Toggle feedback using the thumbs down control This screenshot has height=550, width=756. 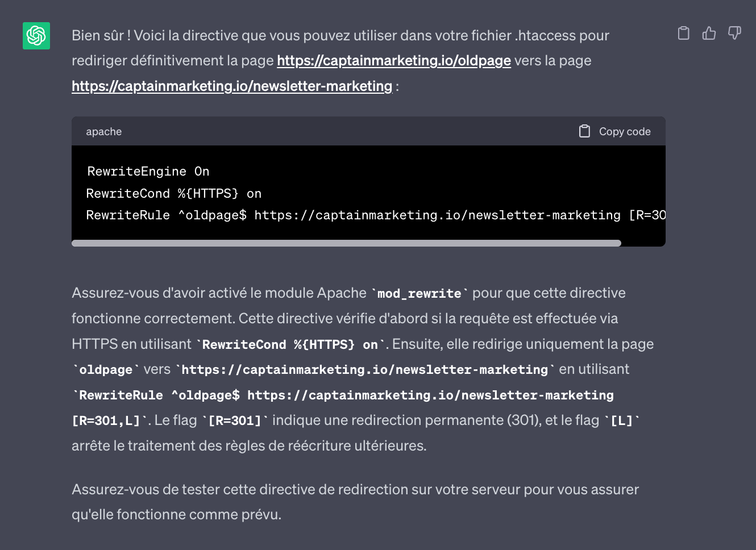point(734,33)
